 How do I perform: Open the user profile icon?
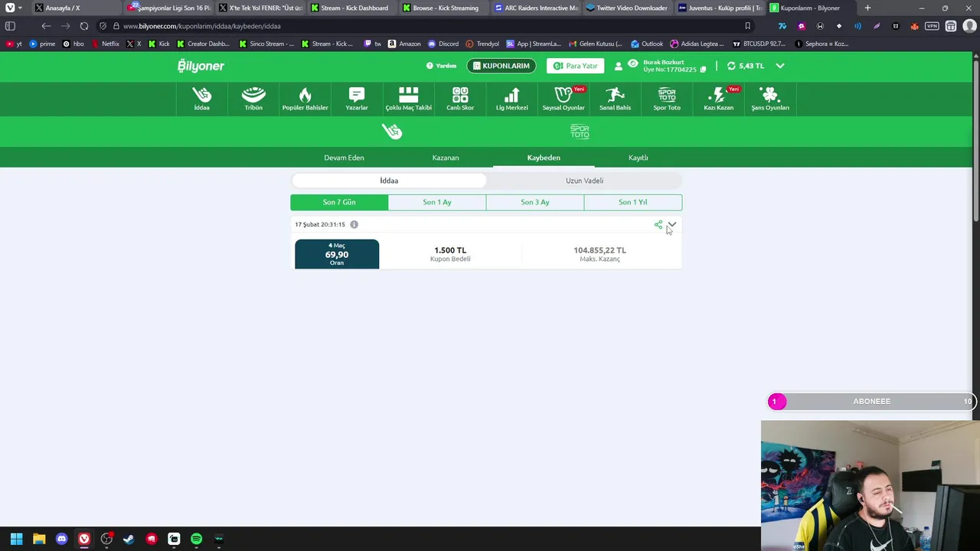619,66
